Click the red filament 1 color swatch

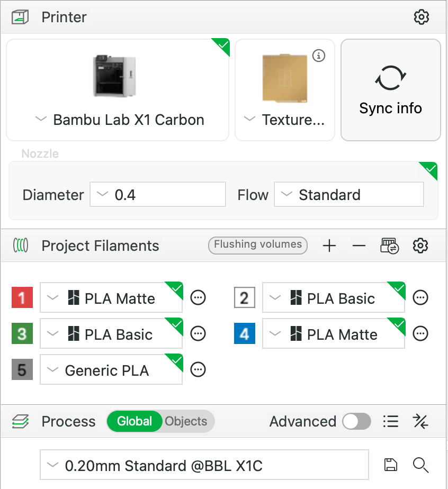pos(22,298)
